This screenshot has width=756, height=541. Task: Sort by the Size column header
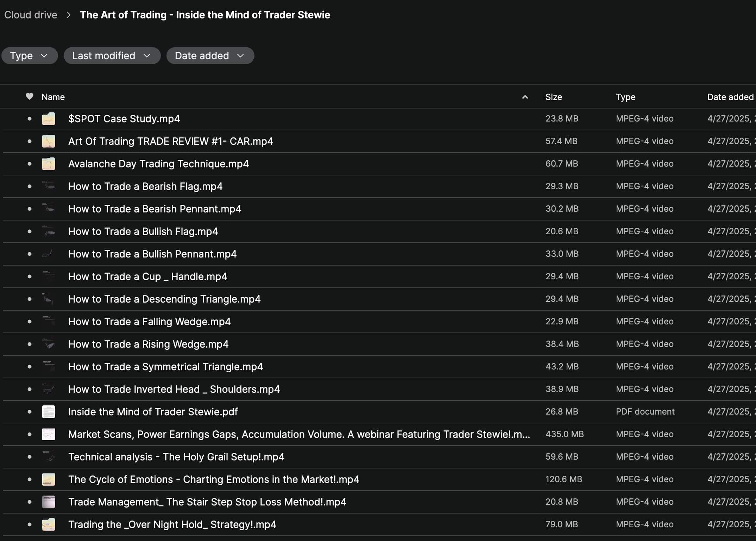pos(554,97)
